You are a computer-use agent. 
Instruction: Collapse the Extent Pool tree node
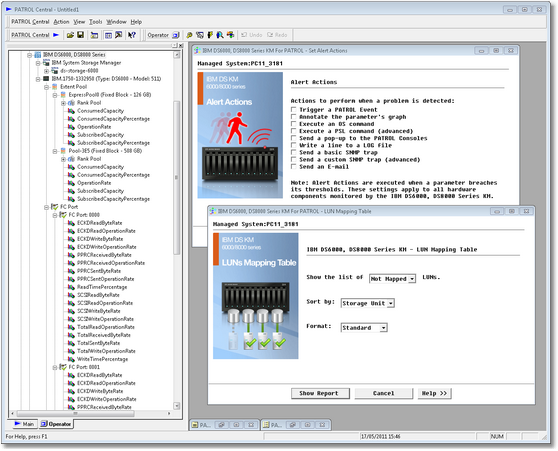tap(46, 87)
